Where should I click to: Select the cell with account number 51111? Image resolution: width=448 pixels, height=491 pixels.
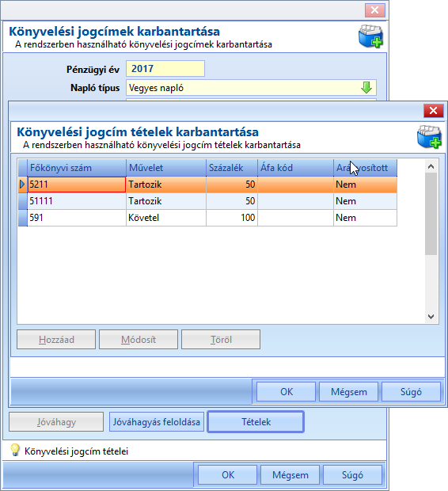pos(77,201)
